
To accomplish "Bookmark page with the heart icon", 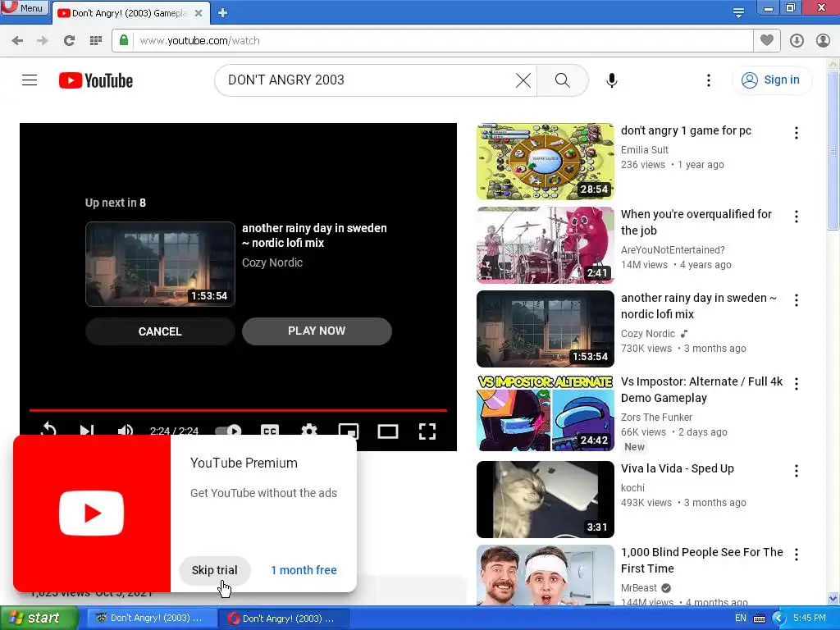I will coord(767,40).
